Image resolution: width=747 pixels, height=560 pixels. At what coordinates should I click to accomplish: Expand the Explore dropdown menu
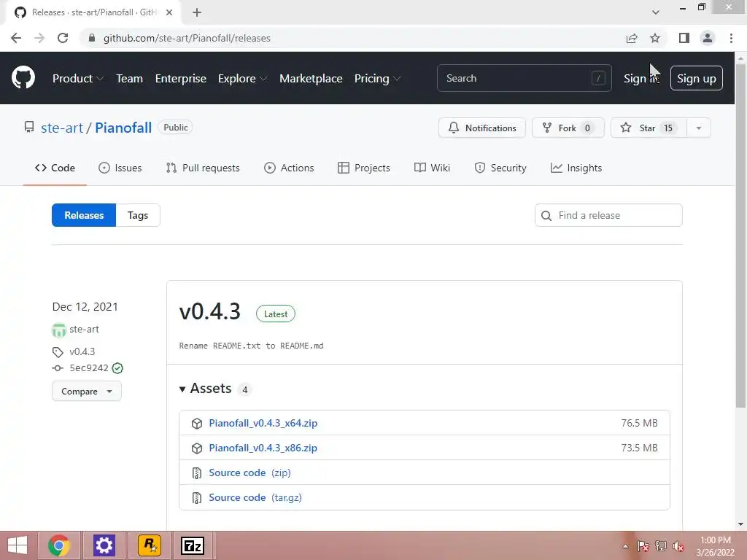(242, 79)
